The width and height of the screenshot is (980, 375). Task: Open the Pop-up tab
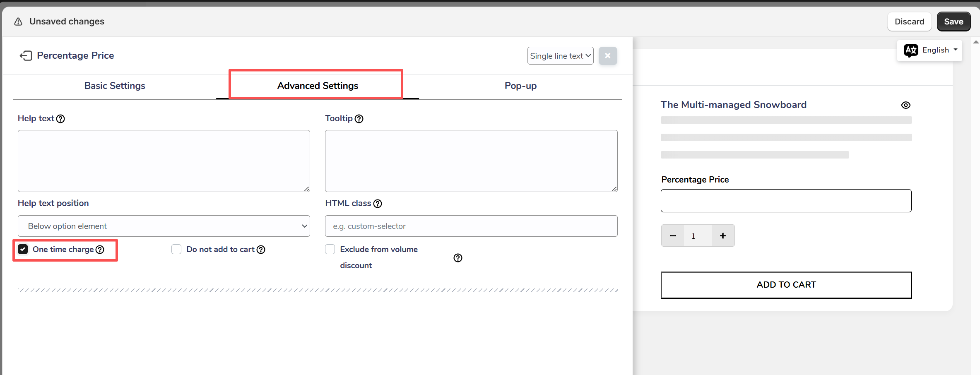coord(520,86)
